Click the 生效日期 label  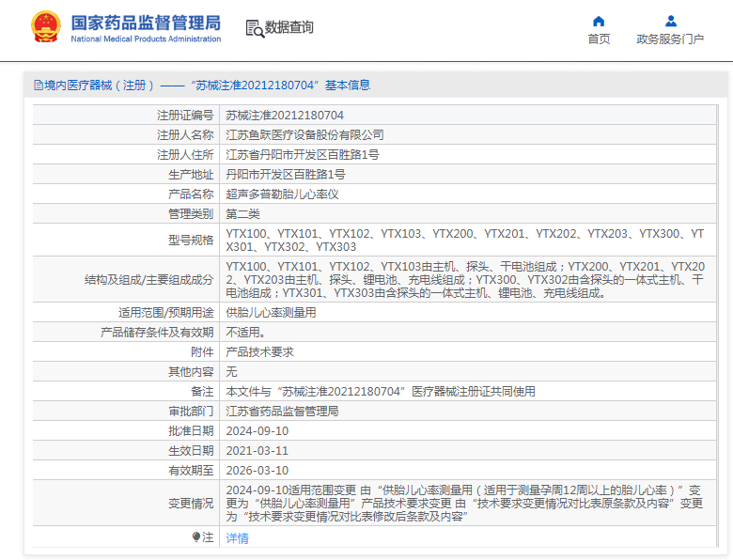tap(191, 450)
